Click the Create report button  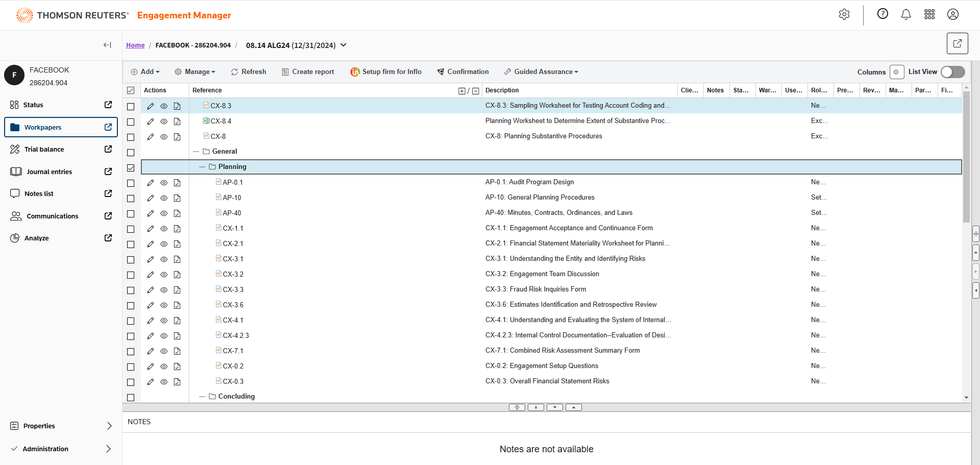pyautogui.click(x=308, y=72)
